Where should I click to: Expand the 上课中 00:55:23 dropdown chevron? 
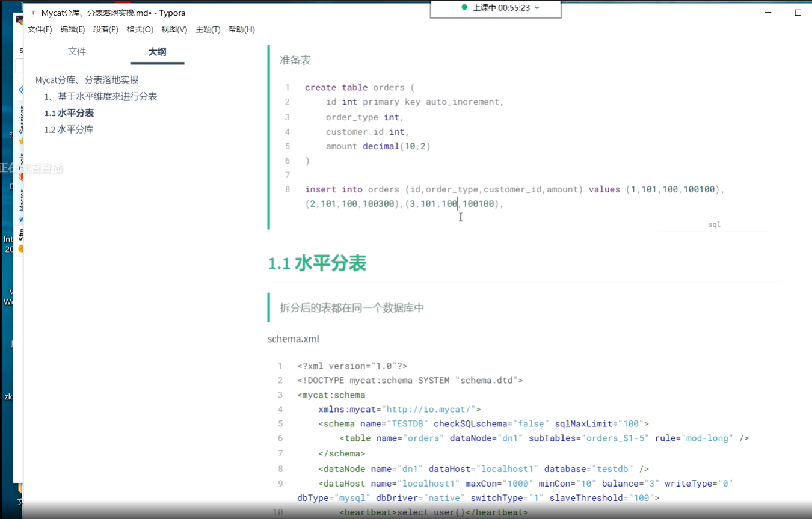point(537,8)
